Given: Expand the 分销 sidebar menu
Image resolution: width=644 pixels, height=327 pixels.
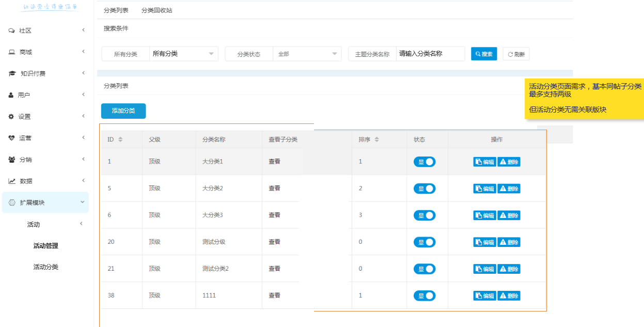Looking at the screenshot, I should pyautogui.click(x=83, y=159).
